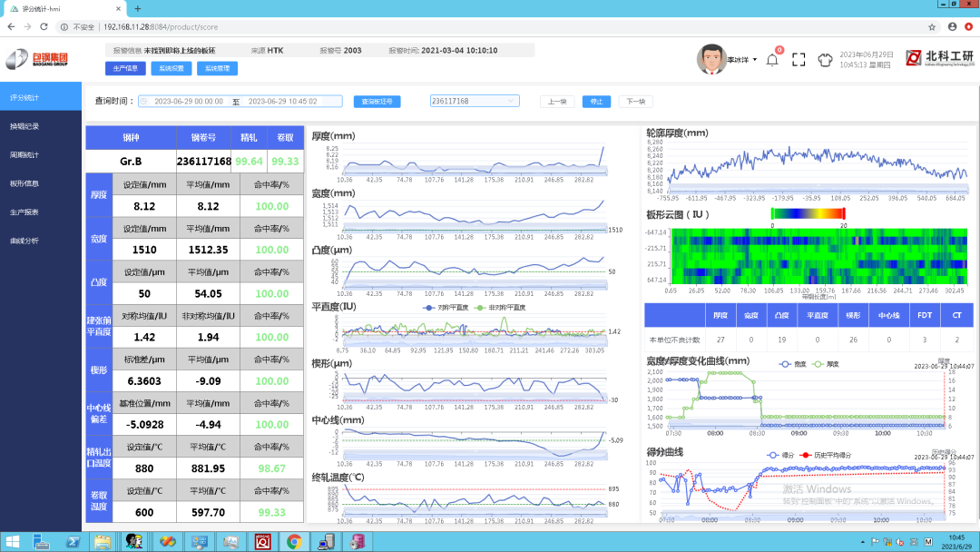Click the notification bell icon
Screen dimensions: 980x552
coord(772,60)
